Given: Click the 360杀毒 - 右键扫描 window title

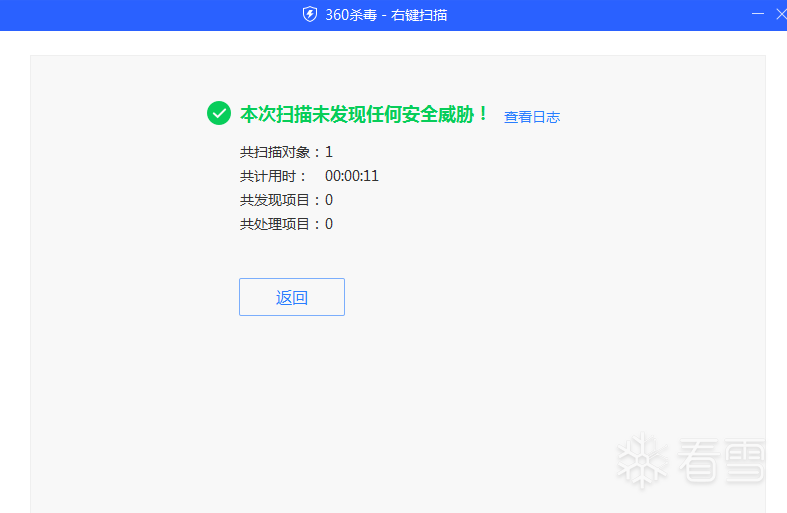Looking at the screenshot, I should point(386,15).
